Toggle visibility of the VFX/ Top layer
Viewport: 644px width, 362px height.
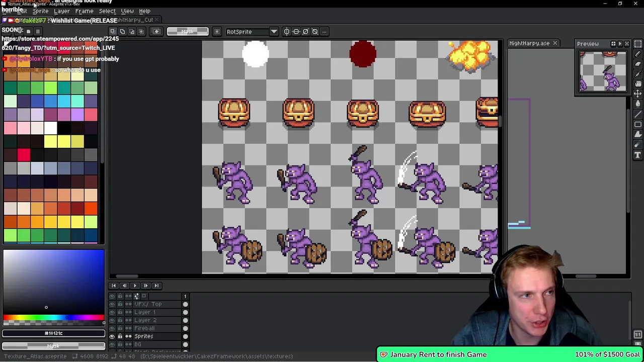112,304
